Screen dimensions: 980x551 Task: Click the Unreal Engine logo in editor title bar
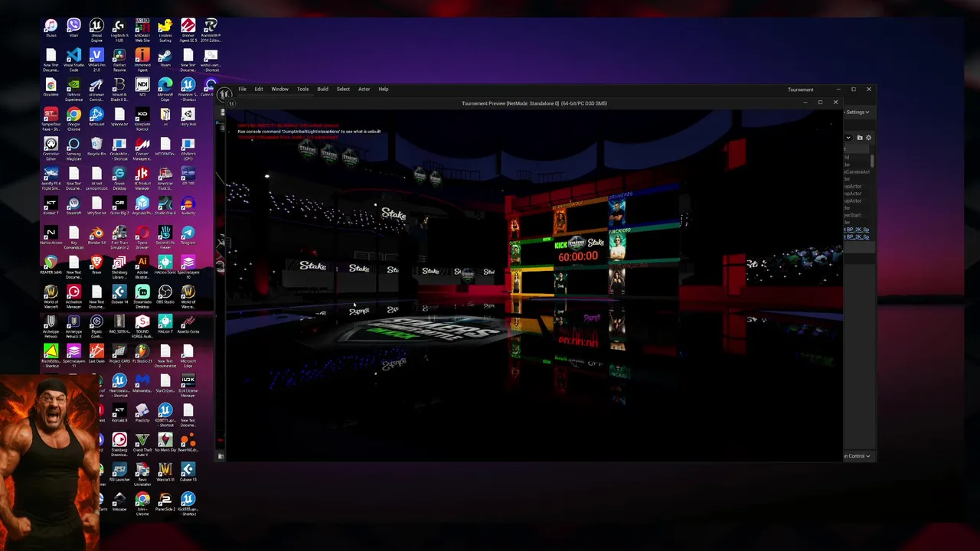pyautogui.click(x=224, y=94)
